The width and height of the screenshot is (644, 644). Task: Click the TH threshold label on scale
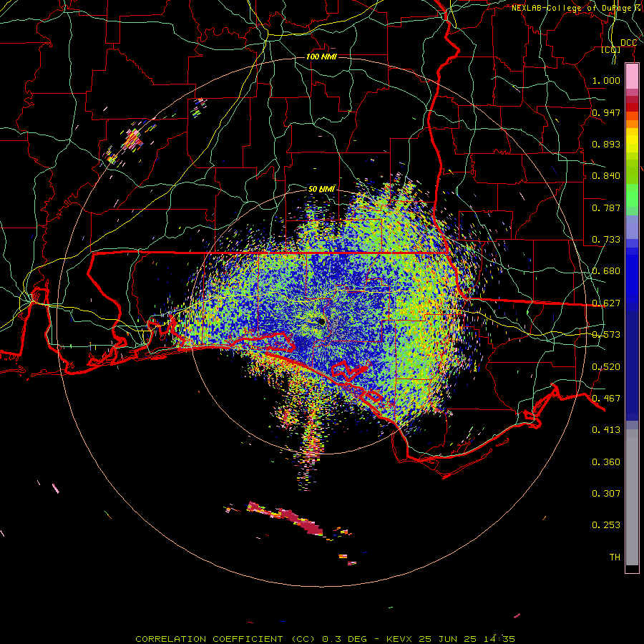click(x=615, y=557)
